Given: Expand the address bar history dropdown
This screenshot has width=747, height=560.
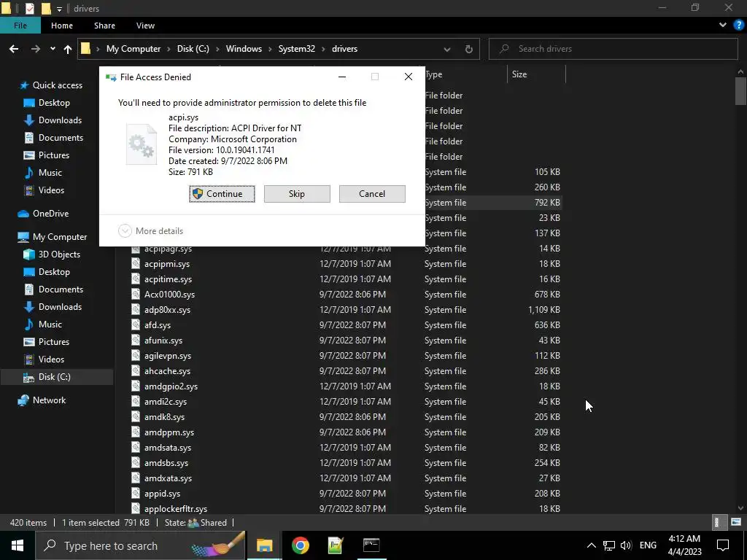Looking at the screenshot, I should pos(447,49).
